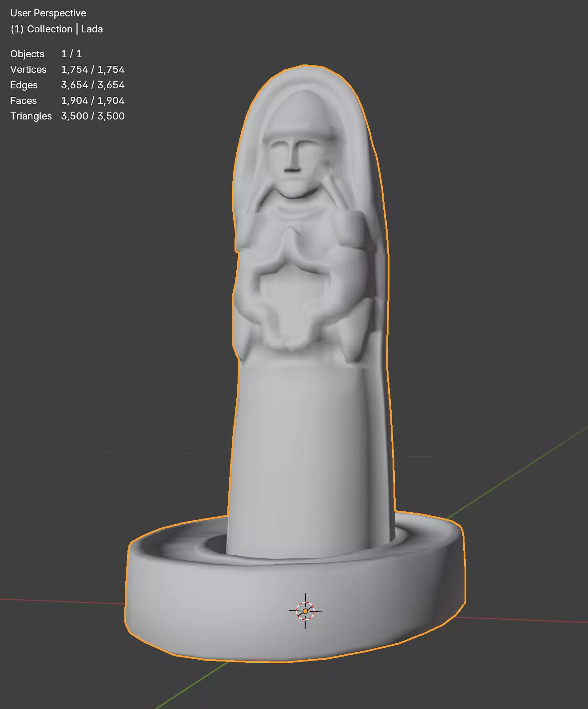Click the Vertices count '1,754 / 1,754'
This screenshot has height=709, width=588.
click(93, 70)
